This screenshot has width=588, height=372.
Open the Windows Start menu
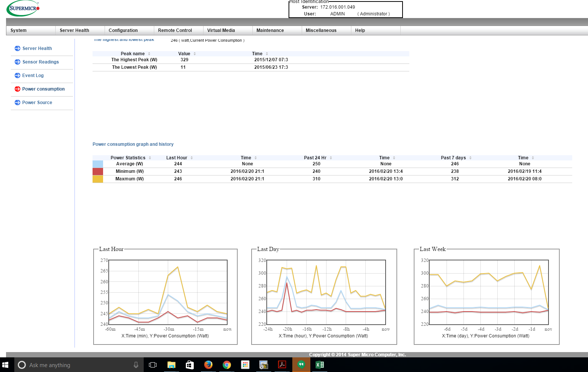[x=5, y=365]
